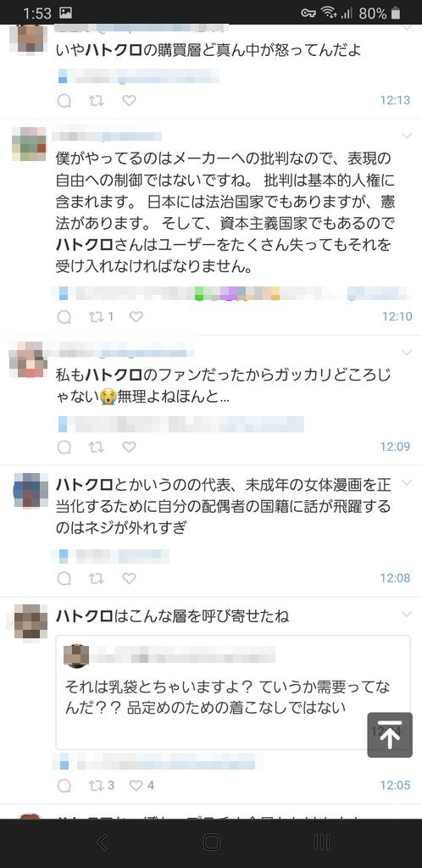Tap the Android home navigation button
Screen dimensions: 422x868
coord(211,842)
